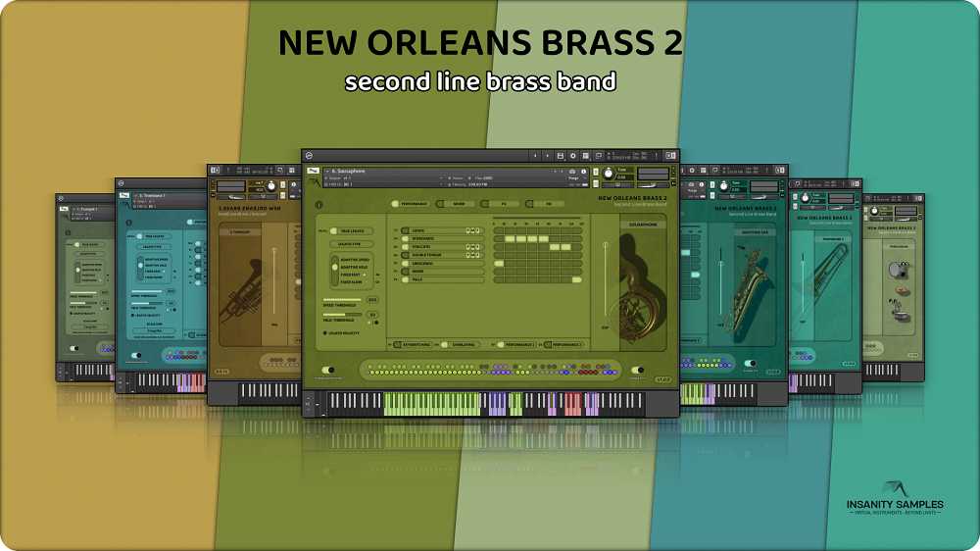The image size is (980, 551).
Task: Click scale-link button in Trombone 1 window
Action: tap(155, 330)
